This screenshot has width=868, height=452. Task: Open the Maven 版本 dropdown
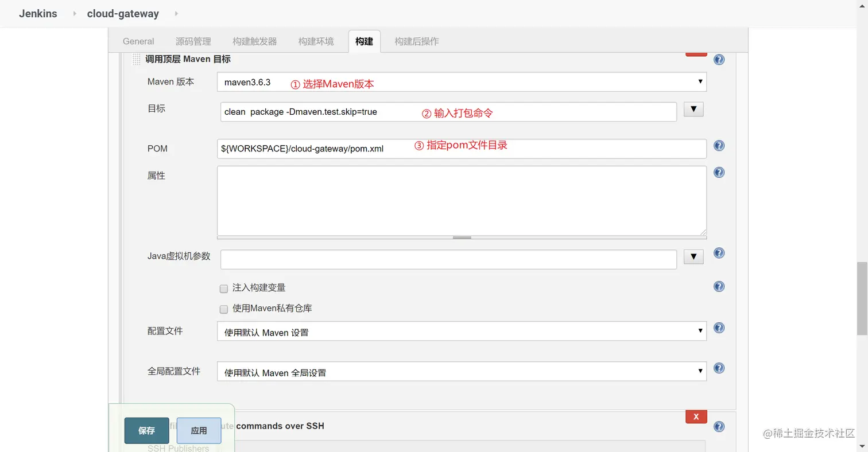pos(462,82)
